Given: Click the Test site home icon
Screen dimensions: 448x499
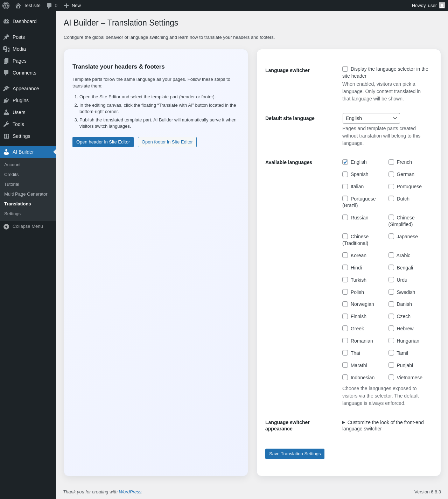Looking at the screenshot, I should (x=18, y=6).
